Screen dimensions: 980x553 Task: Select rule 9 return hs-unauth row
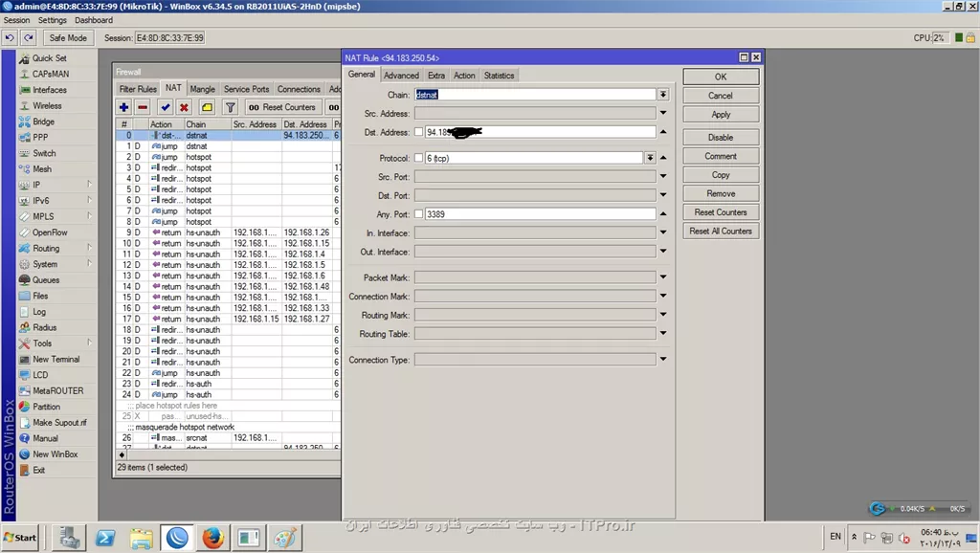pos(228,232)
